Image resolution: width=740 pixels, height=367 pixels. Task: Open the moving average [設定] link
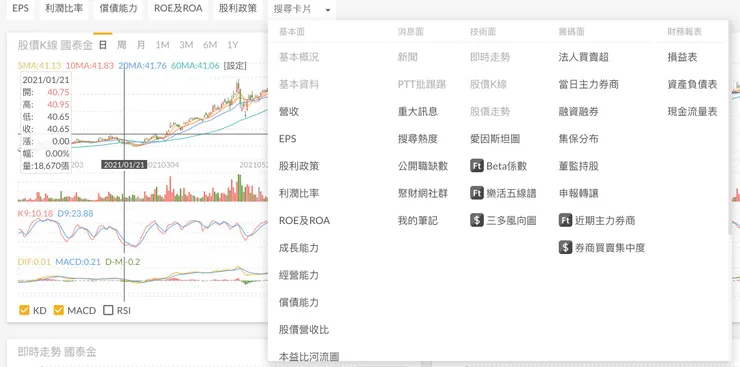point(235,66)
